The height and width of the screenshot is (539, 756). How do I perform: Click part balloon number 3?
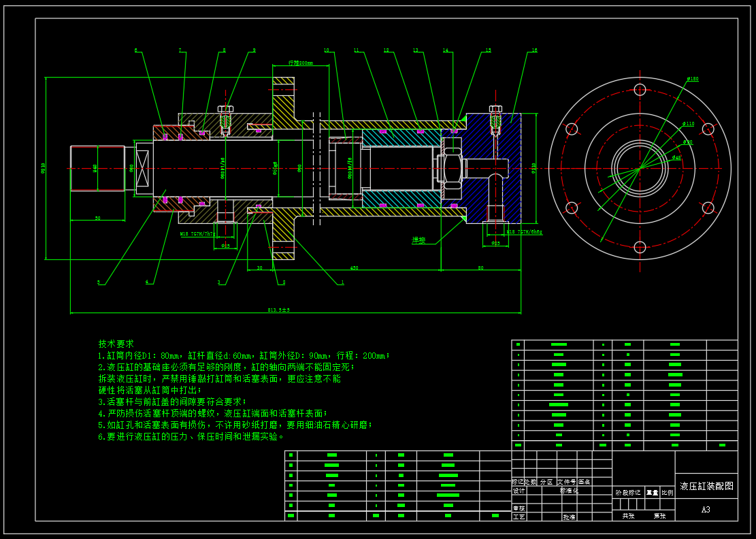pyautogui.click(x=219, y=282)
